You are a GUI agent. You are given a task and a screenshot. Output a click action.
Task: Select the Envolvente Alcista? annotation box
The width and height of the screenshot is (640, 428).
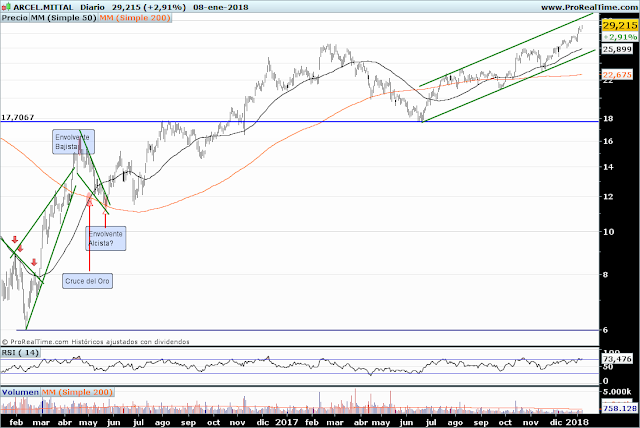point(106,239)
